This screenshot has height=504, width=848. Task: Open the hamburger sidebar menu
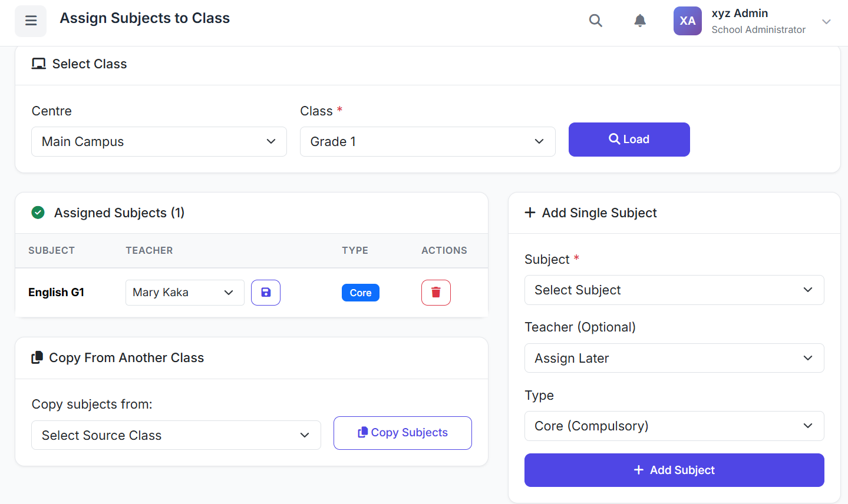pyautogui.click(x=31, y=21)
